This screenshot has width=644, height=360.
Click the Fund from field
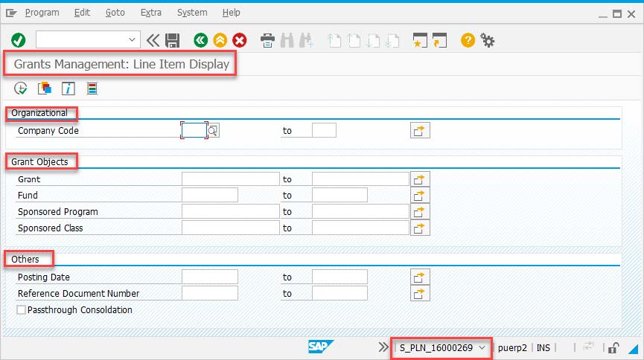(210, 195)
